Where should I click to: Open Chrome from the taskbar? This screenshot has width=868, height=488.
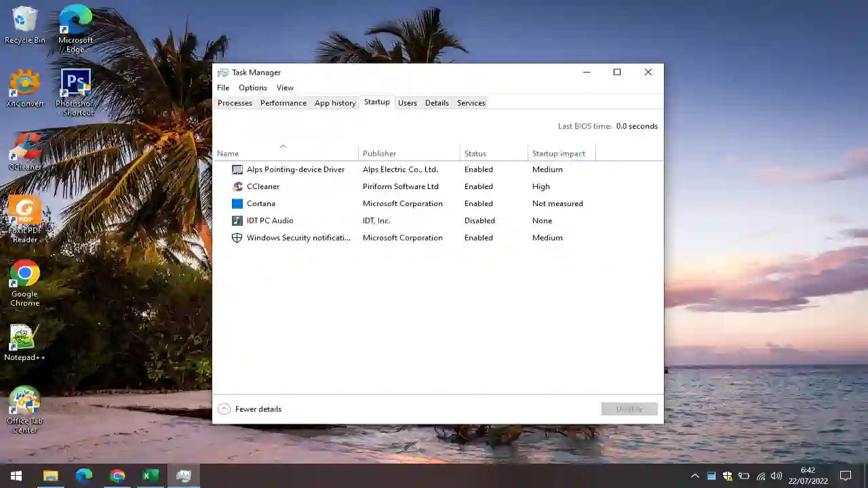point(117,476)
